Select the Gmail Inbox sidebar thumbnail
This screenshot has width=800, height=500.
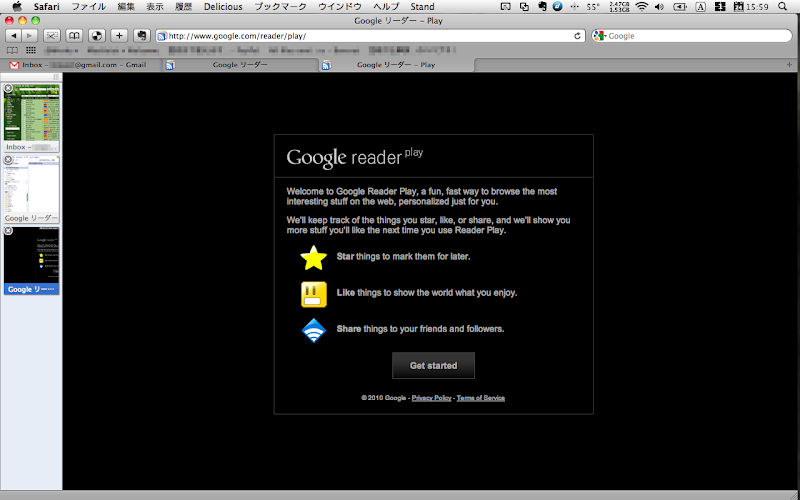(32, 117)
